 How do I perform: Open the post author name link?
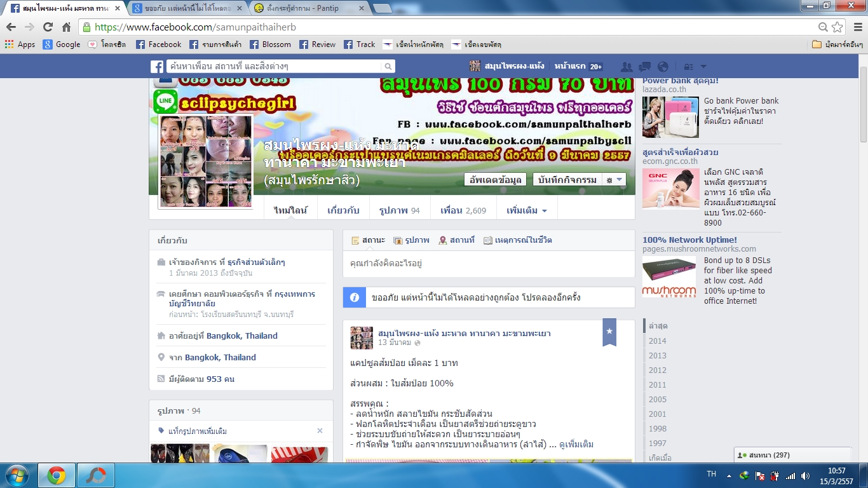pos(464,333)
